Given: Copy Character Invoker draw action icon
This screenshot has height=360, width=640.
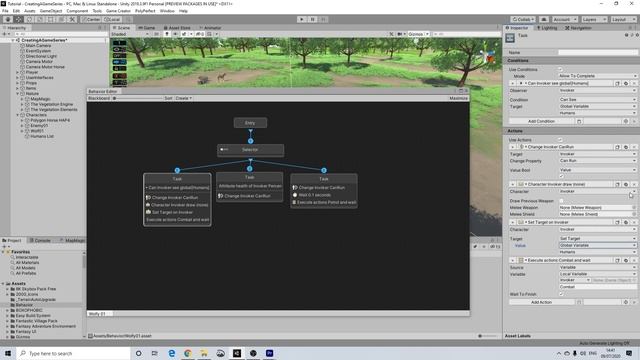Looking at the screenshot, I should pyautogui.click(x=618, y=184).
